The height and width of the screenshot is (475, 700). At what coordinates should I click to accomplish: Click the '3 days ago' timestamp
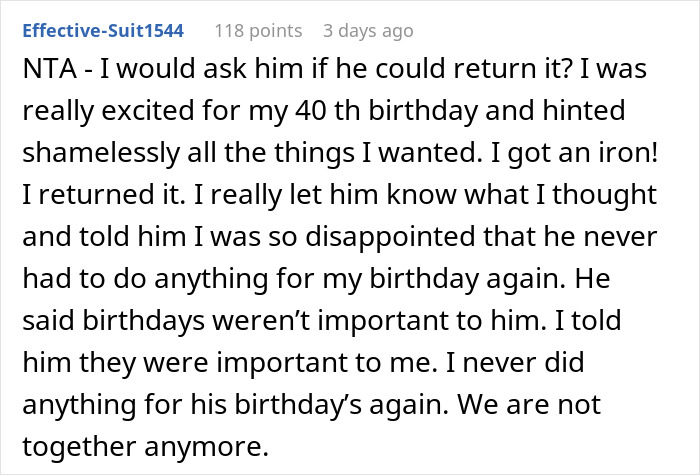coord(368,31)
